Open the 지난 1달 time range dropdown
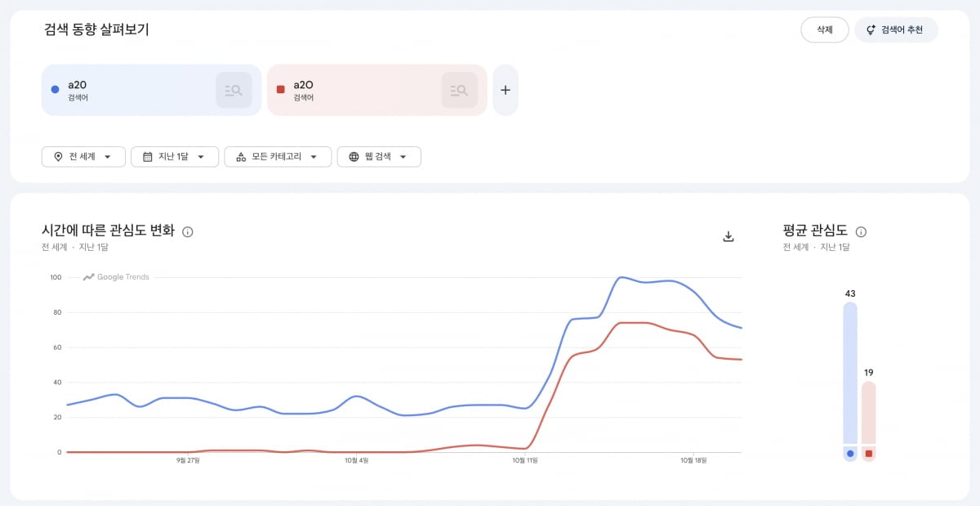980x506 pixels. [175, 157]
